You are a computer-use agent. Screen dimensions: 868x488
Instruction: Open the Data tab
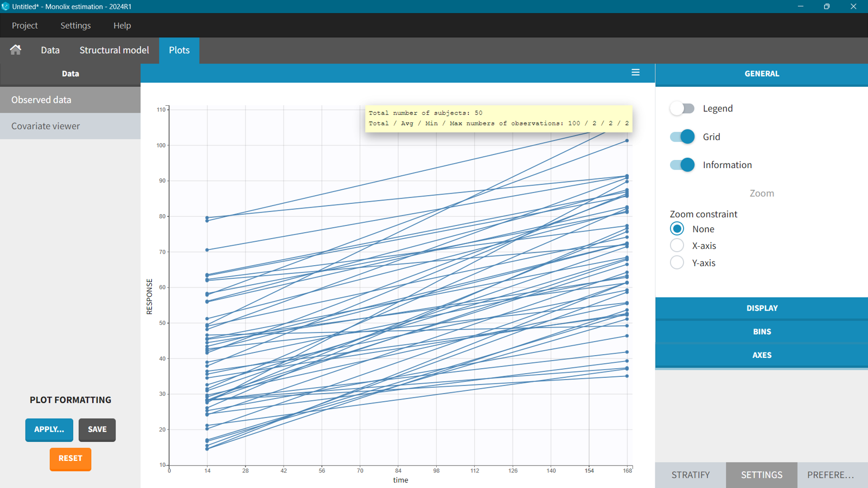(x=49, y=50)
